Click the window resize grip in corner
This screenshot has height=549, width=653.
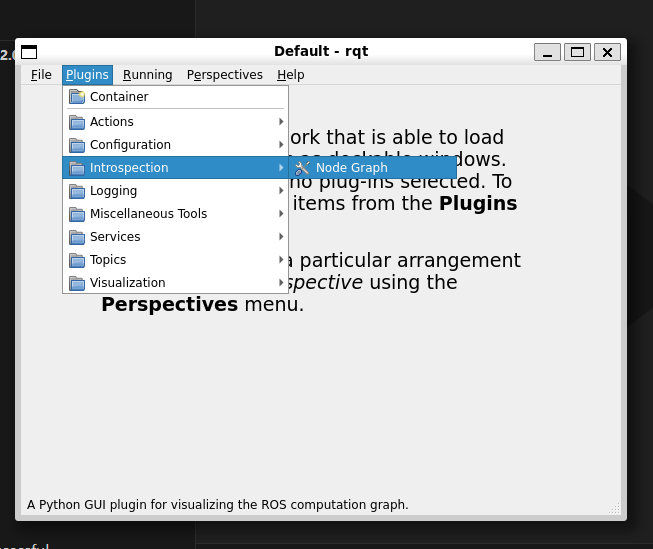(x=615, y=508)
